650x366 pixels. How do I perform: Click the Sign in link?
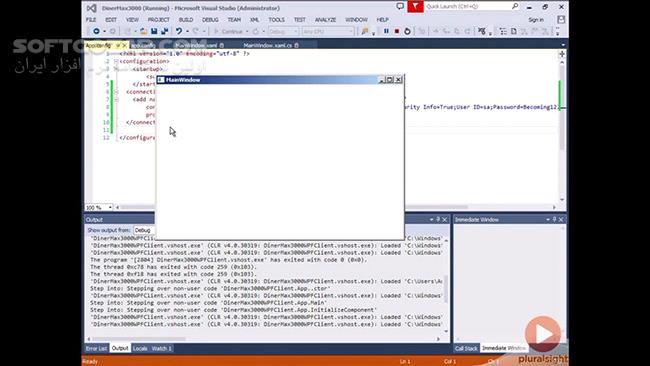point(536,19)
